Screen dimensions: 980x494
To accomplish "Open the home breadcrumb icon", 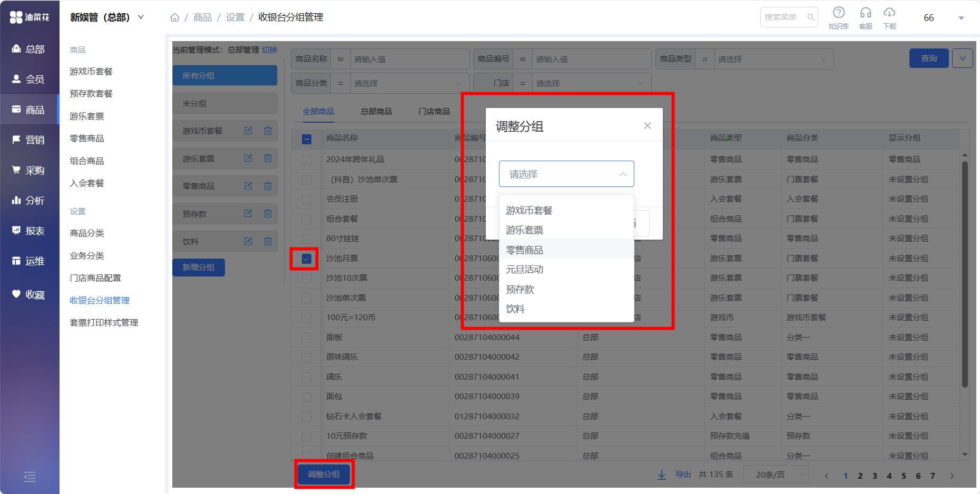I will pos(175,17).
